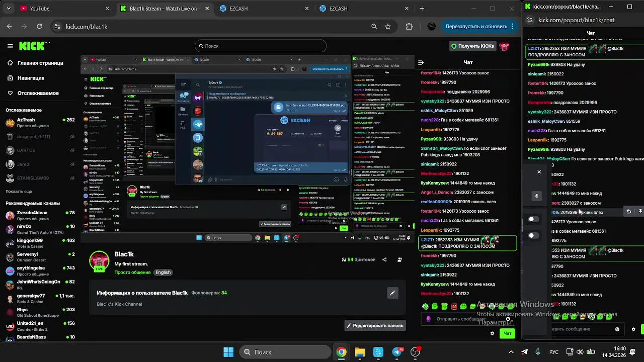The height and width of the screenshot is (362, 644).
Task: Click the Отслеживаемое heart icon
Action: 10,93
